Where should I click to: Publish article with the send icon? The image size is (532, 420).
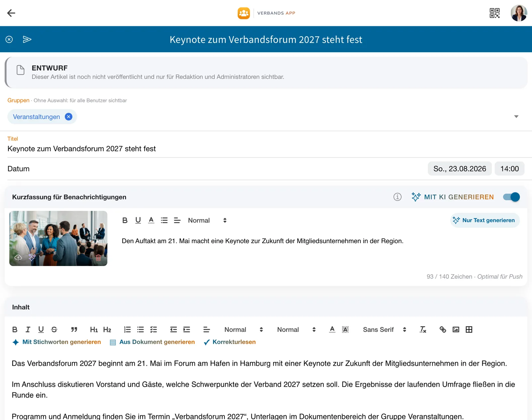(x=27, y=40)
